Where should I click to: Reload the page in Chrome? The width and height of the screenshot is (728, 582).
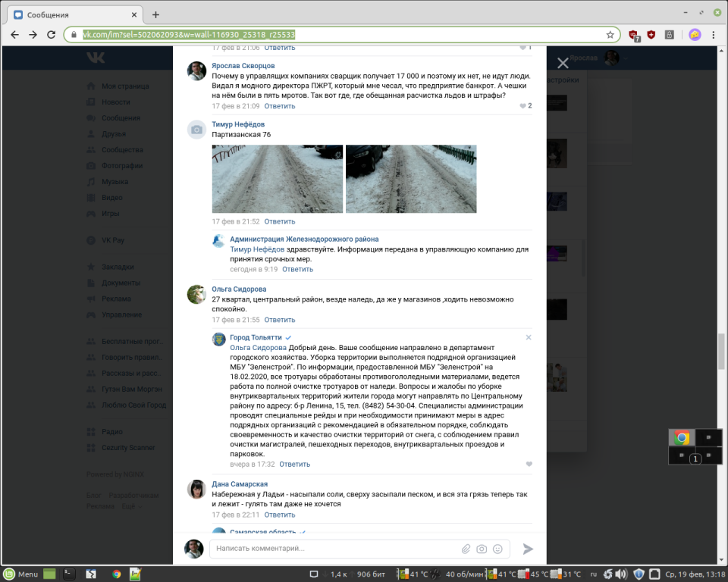pyautogui.click(x=51, y=35)
